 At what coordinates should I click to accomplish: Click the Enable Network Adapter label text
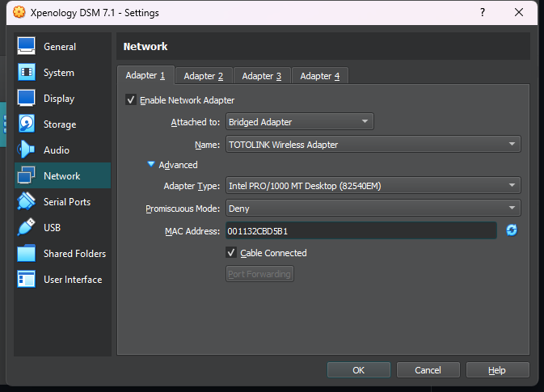187,100
